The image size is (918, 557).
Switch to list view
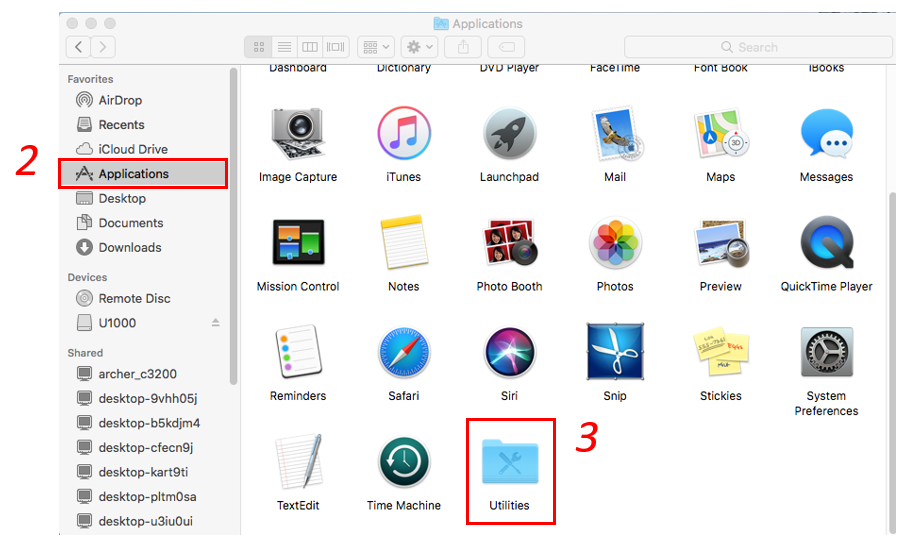point(284,47)
